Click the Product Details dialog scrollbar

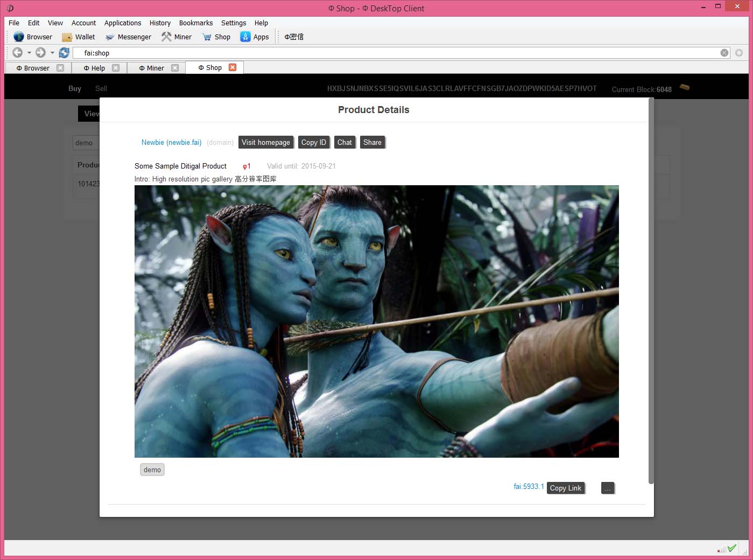[651, 291]
